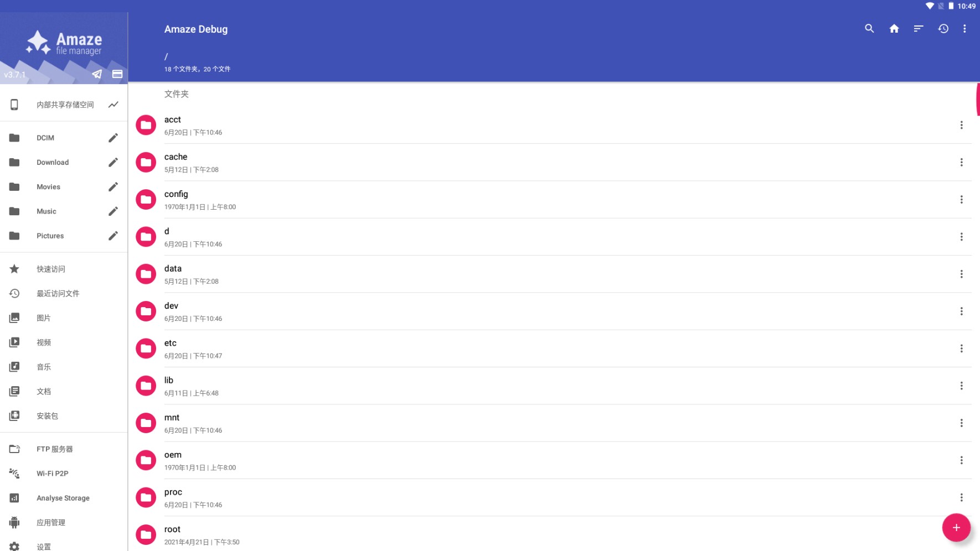Toggle the layout view icon in the drawer header

tap(117, 73)
